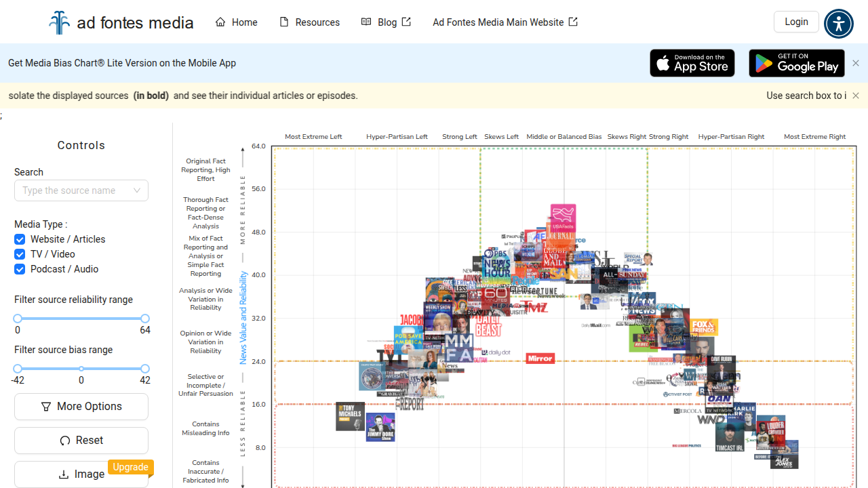This screenshot has width=868, height=488.
Task: Select the Alex Jones Show logo
Action: 784,455
